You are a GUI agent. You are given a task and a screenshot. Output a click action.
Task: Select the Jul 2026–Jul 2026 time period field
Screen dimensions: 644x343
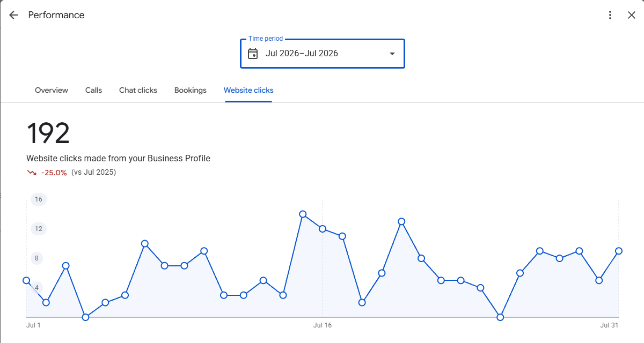click(322, 54)
